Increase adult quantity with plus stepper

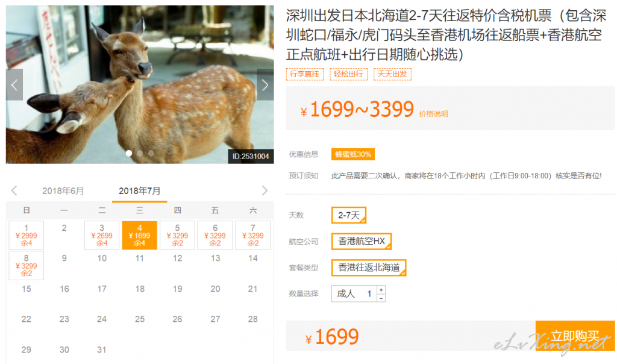point(381,290)
